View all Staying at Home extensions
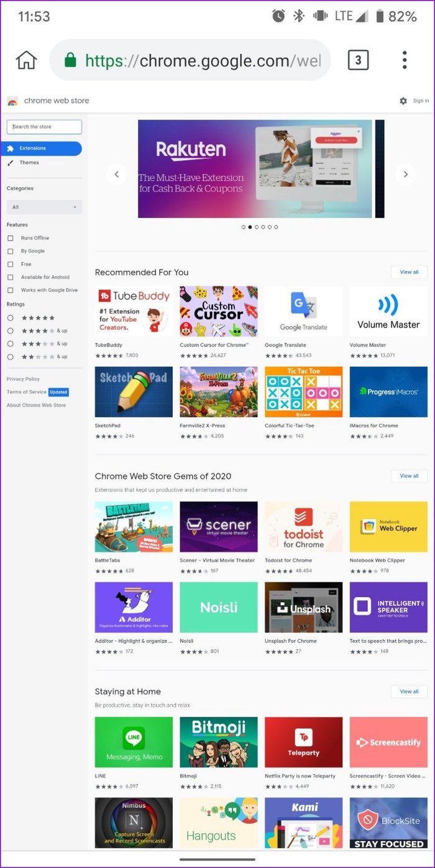Viewport: 435px width, 868px height. click(409, 692)
